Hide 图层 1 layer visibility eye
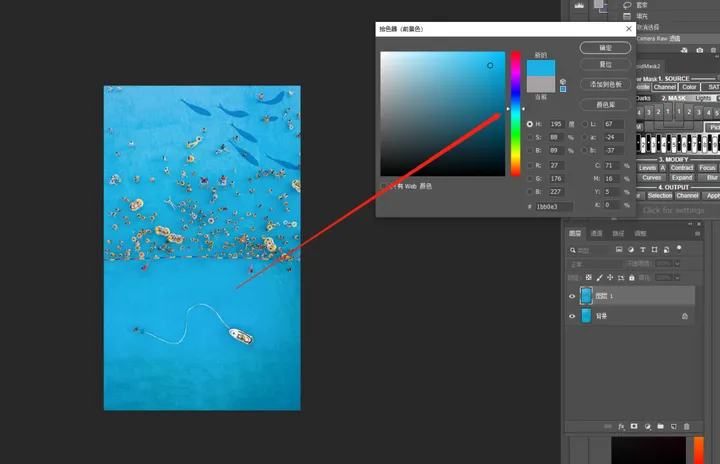This screenshot has width=720, height=464. pyautogui.click(x=572, y=296)
